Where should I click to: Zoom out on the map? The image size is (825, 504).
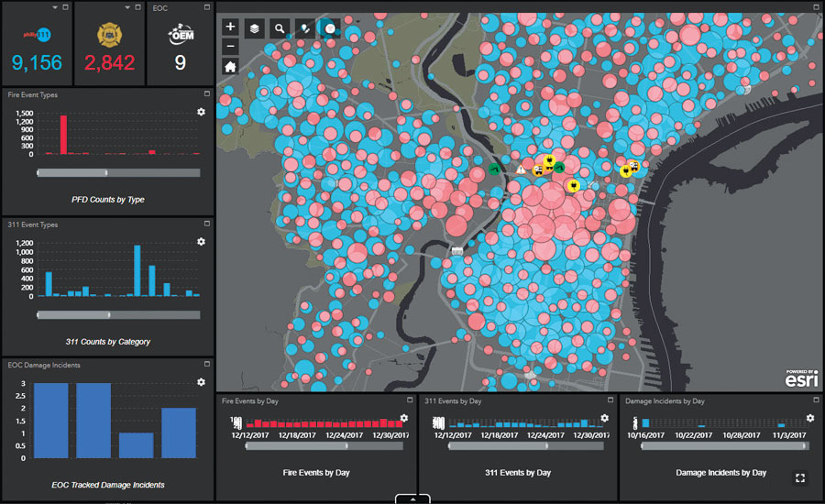pos(230,47)
